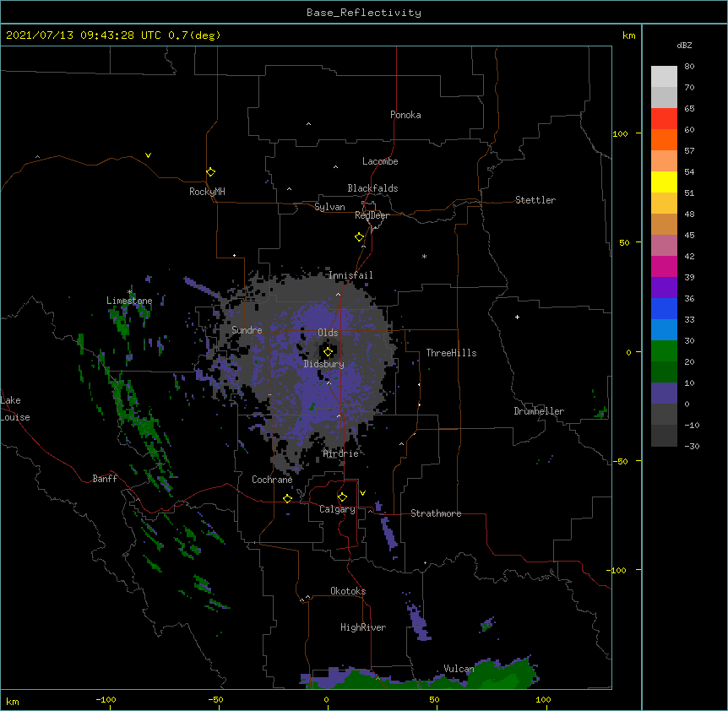
Task: Click the RedDeer city label
Action: [372, 215]
